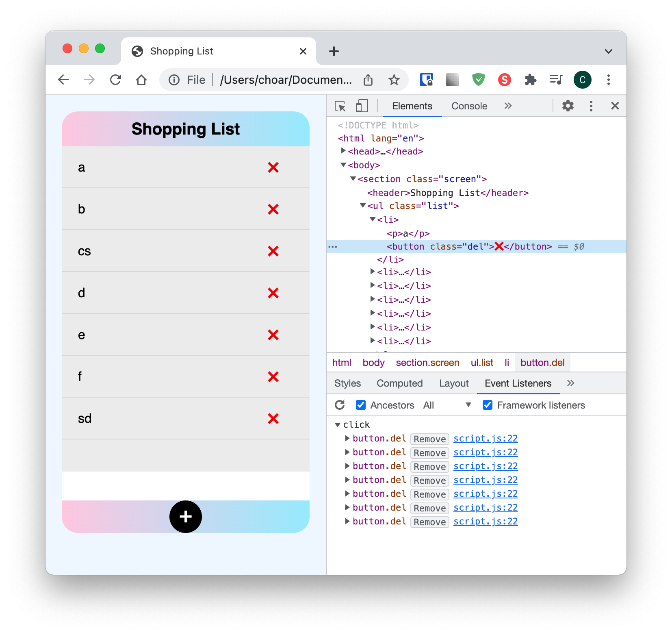Screen dimensions: 672x635
Task: Uncheck the Framework listeners checkbox
Action: (x=488, y=405)
